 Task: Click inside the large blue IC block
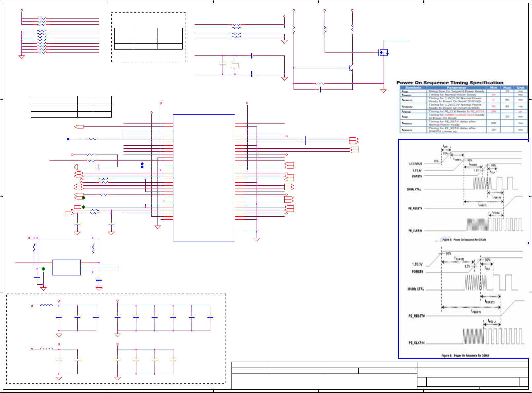[204, 178]
